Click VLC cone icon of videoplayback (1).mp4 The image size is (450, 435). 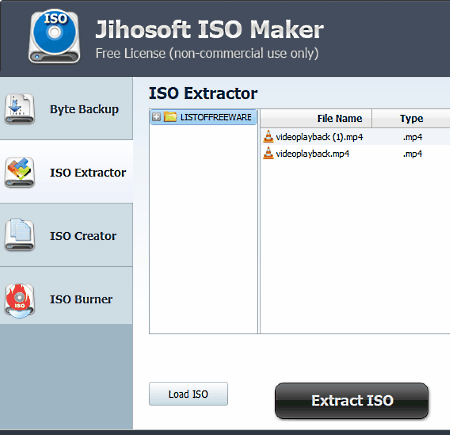pos(268,137)
